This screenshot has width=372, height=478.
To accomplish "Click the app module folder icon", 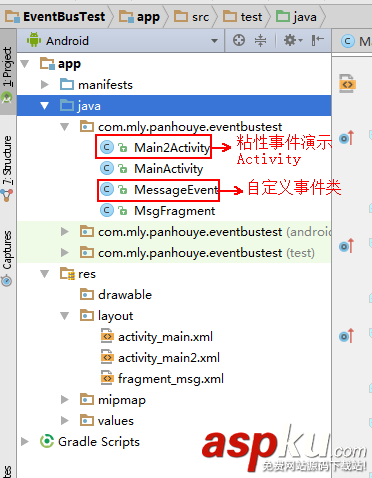I will (x=47, y=63).
